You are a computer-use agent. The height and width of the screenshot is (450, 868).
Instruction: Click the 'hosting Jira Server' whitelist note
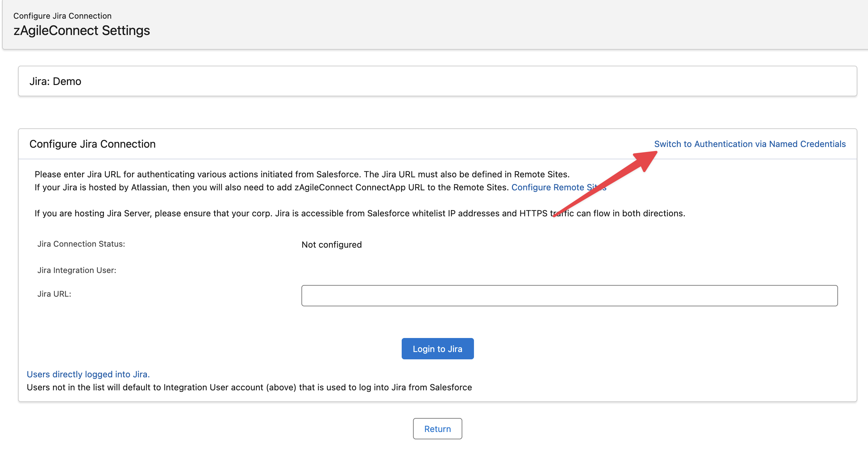(359, 214)
